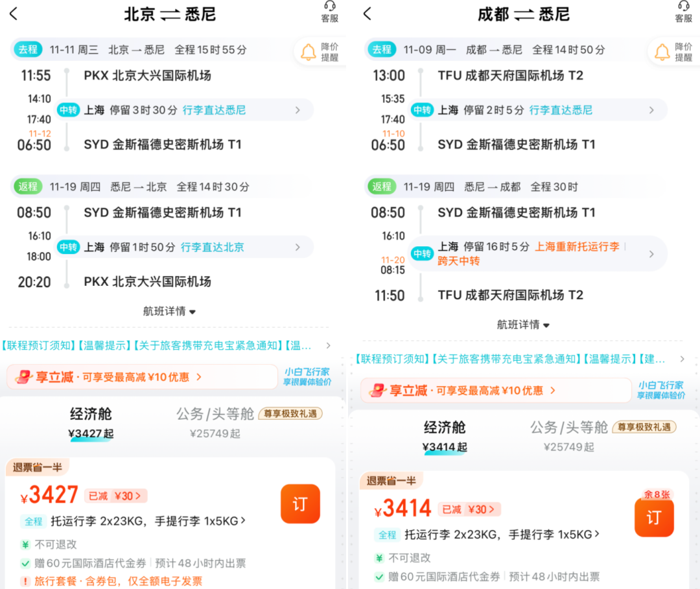Open 客服 support on 北京-悉尼 page
The image size is (700, 589).
[330, 12]
